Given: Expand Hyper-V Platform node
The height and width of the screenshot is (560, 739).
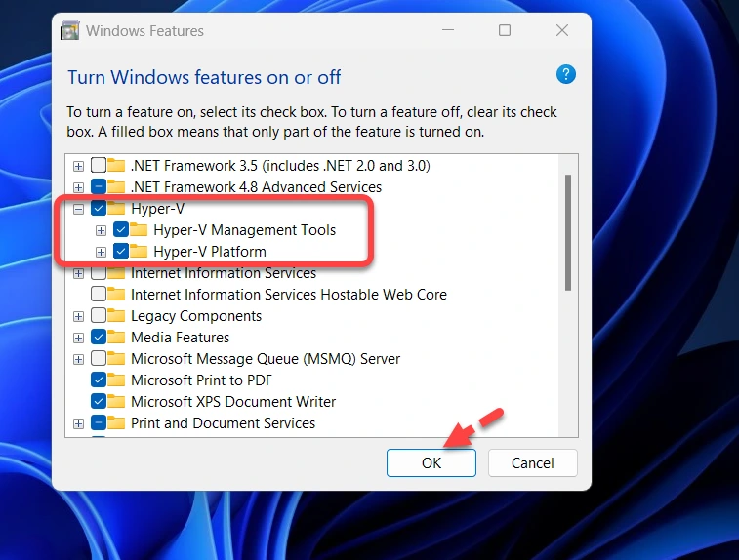Looking at the screenshot, I should 101,252.
